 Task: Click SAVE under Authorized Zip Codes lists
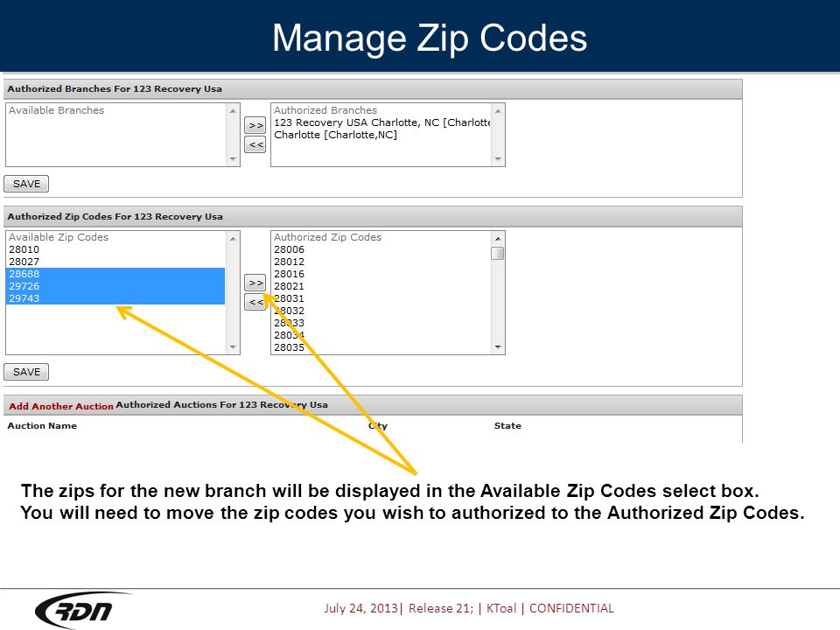[x=26, y=372]
